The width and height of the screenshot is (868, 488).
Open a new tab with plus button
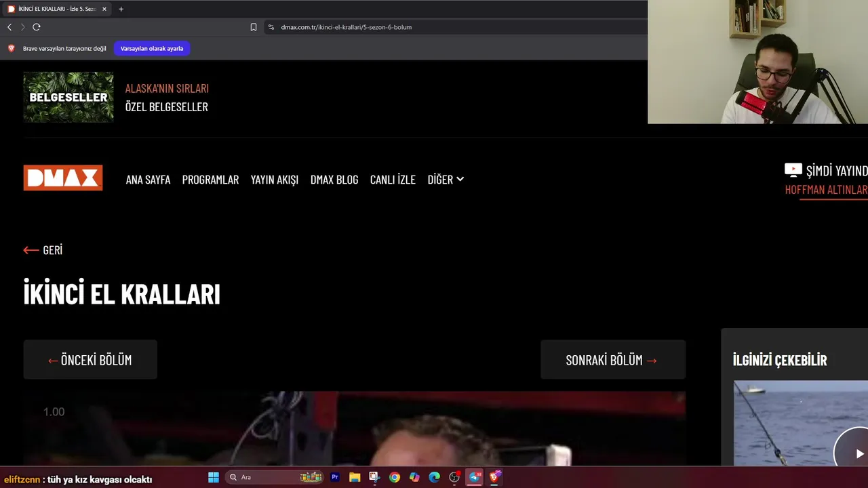pyautogui.click(x=121, y=9)
